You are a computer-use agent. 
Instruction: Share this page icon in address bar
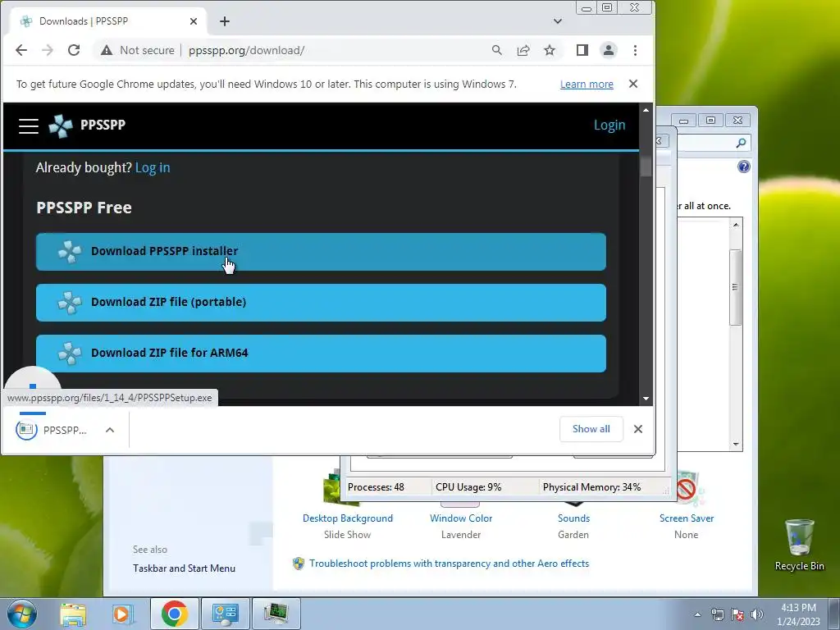point(523,50)
